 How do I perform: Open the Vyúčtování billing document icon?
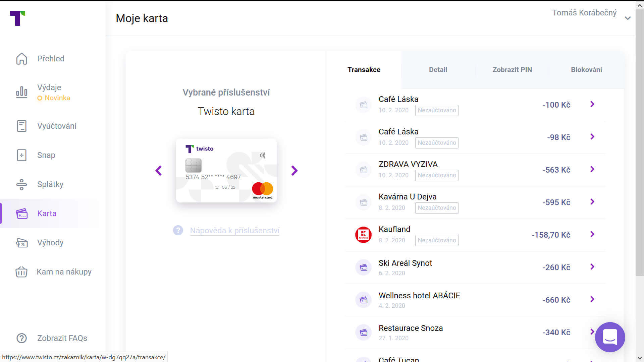click(21, 126)
